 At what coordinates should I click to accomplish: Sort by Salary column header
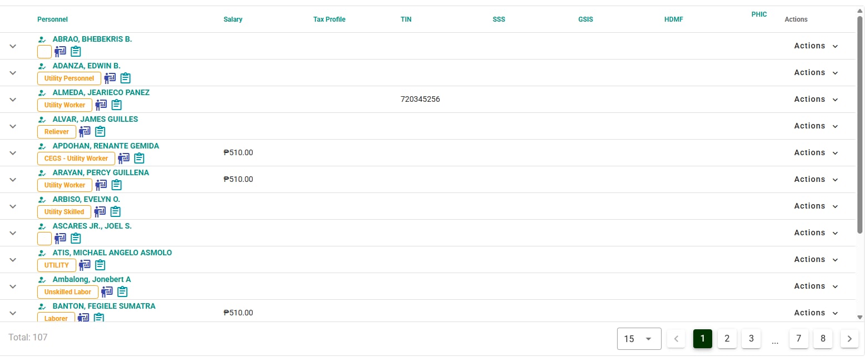click(233, 19)
